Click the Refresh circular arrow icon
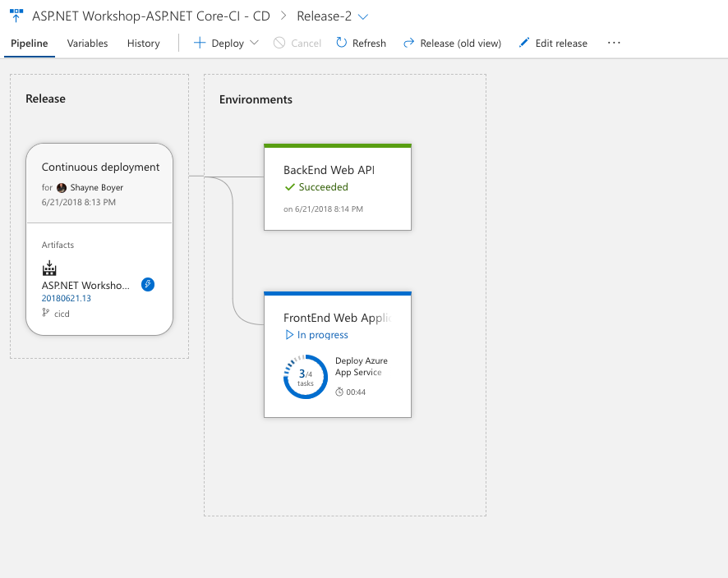Viewport: 728px width, 578px height. point(341,43)
